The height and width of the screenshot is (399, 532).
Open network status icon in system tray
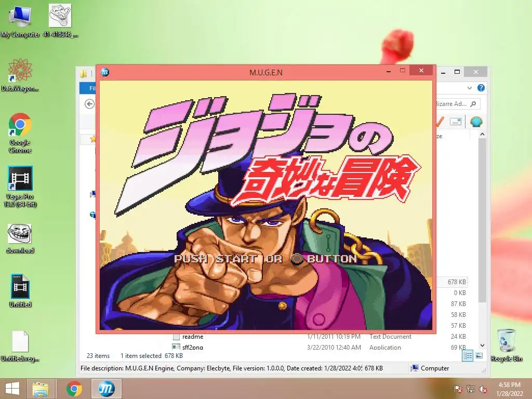pyautogui.click(x=470, y=389)
